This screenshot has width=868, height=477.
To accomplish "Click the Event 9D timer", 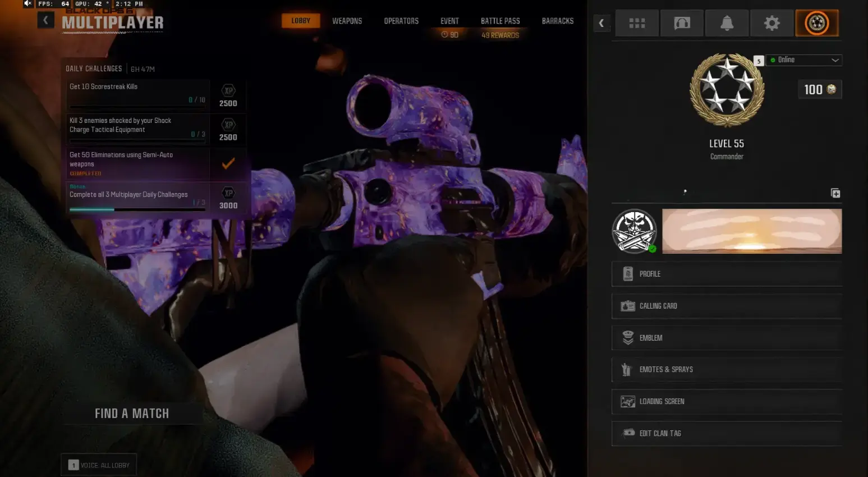I will (450, 35).
